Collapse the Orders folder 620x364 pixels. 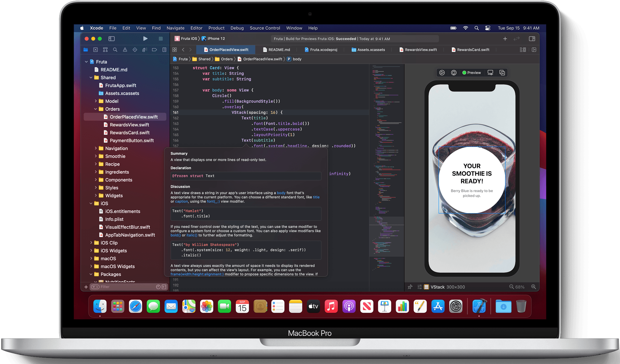[x=96, y=109]
